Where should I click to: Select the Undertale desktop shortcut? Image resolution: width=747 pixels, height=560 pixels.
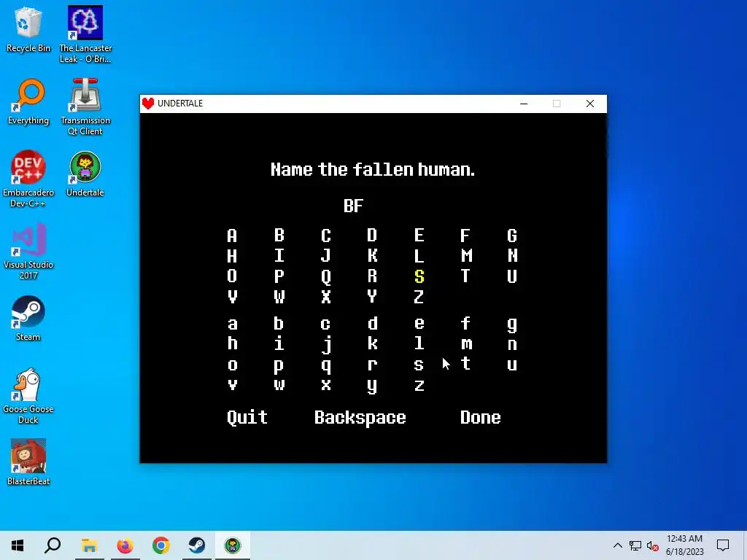coord(85,174)
